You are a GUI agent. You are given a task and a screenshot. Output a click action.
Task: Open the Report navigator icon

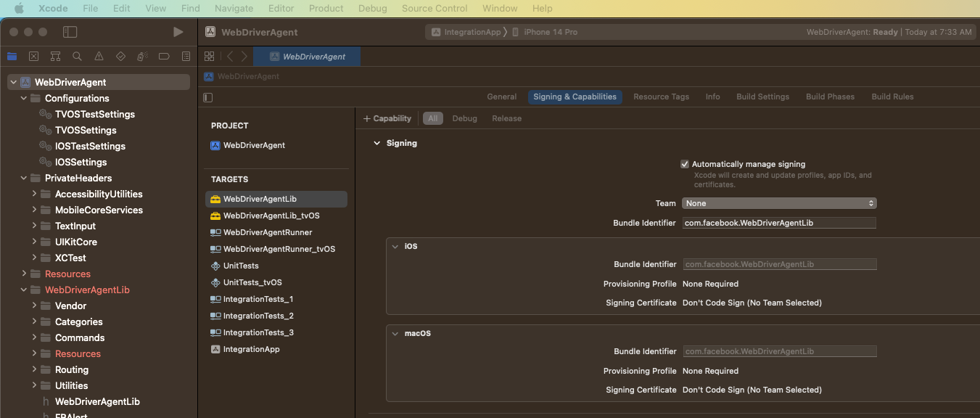[186, 57]
